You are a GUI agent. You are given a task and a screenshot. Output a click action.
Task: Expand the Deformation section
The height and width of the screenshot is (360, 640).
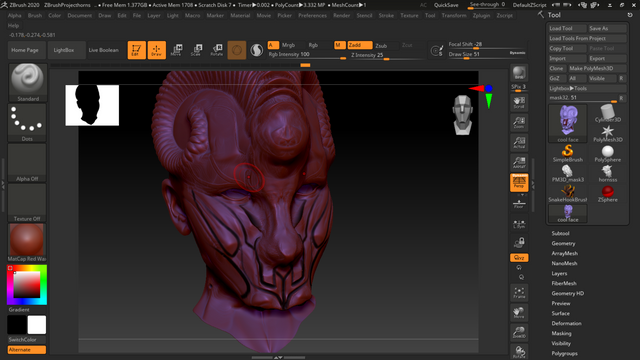[567, 323]
